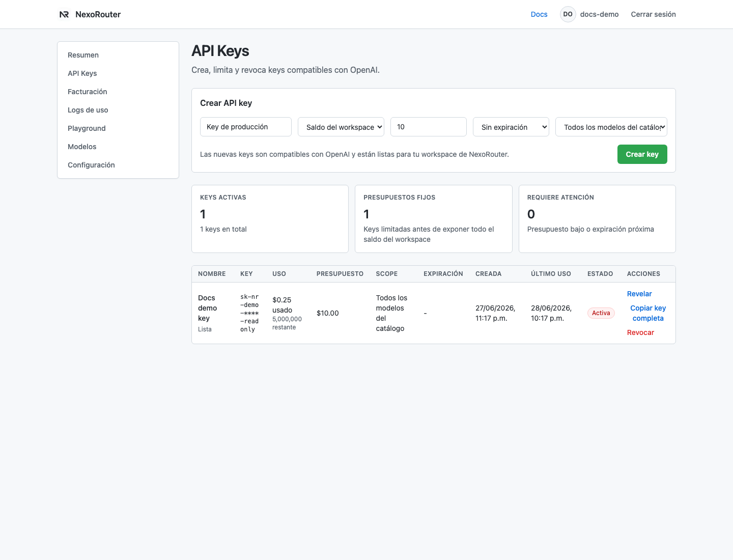Click the NexoRouter brand name text
This screenshot has height=560, width=733.
point(98,14)
